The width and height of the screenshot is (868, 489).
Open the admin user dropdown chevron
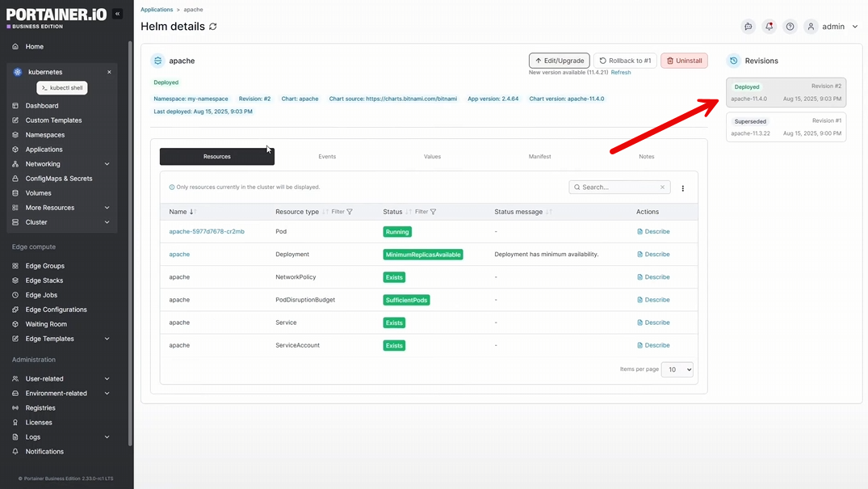pos(855,27)
